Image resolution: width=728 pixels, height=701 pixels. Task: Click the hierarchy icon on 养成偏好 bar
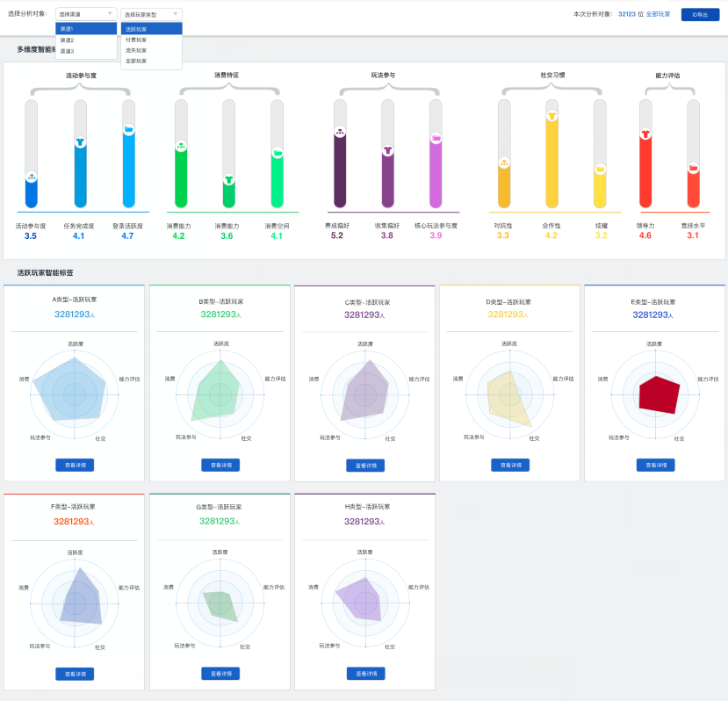tap(340, 133)
